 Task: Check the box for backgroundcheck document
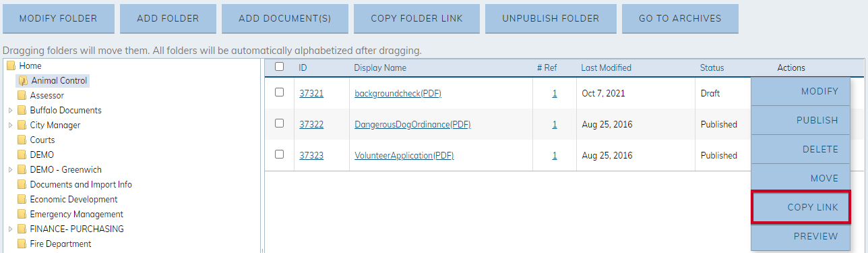[x=280, y=92]
